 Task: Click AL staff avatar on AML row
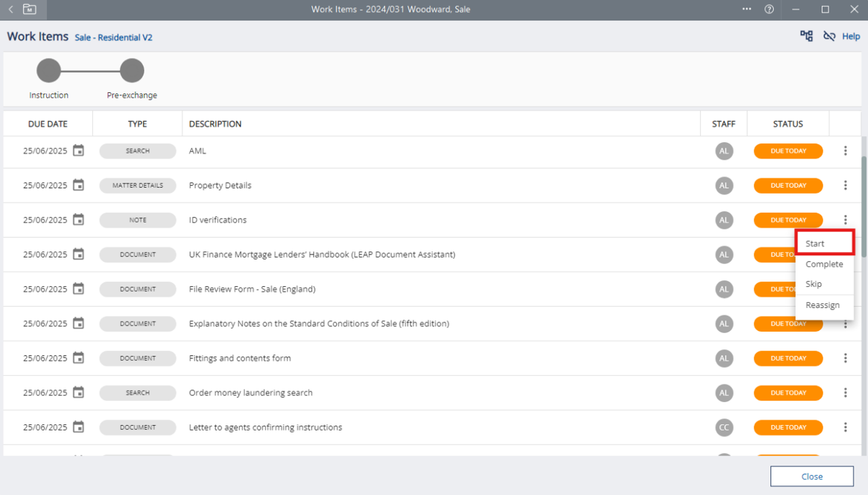click(724, 151)
